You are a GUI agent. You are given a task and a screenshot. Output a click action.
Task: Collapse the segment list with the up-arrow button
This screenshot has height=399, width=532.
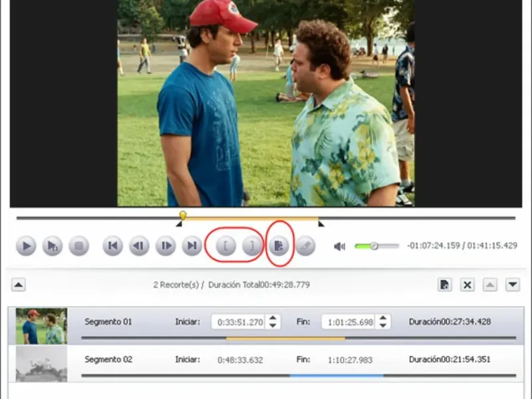pyautogui.click(x=19, y=285)
